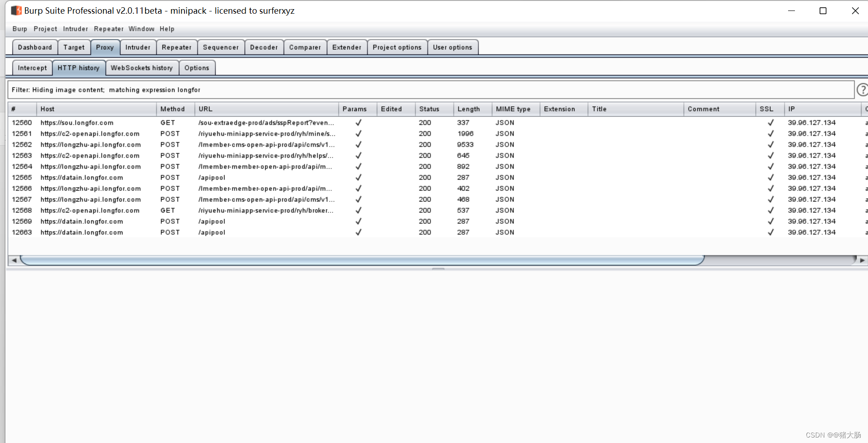This screenshot has width=868, height=443.
Task: Switch to the Dashboard tab
Action: (35, 47)
